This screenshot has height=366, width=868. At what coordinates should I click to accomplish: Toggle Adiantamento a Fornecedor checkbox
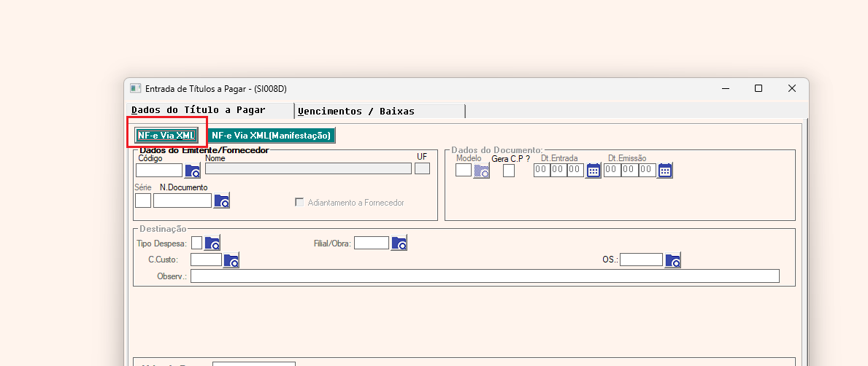coord(299,203)
